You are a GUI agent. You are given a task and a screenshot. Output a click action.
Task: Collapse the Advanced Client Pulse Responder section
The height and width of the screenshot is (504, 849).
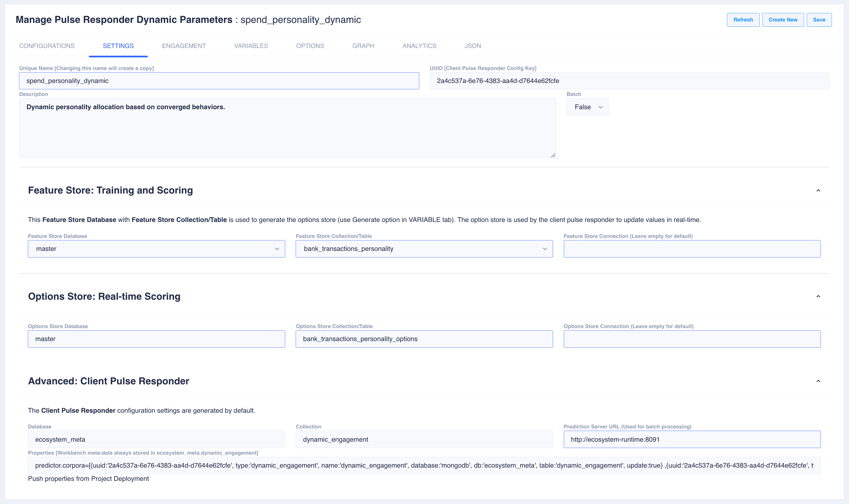point(818,381)
